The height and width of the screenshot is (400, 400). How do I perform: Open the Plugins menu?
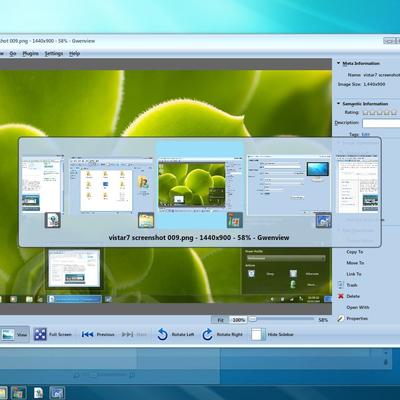coord(30,53)
